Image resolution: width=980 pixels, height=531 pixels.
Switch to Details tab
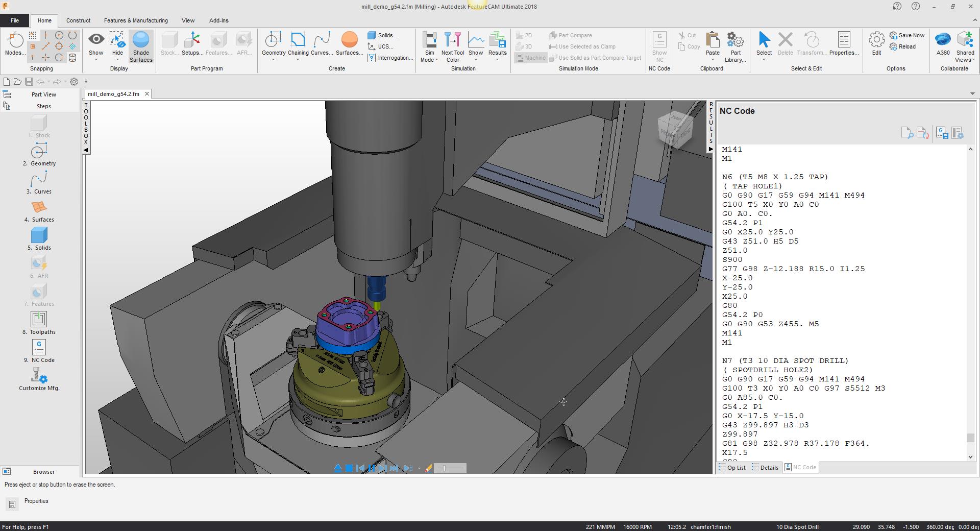click(x=765, y=468)
